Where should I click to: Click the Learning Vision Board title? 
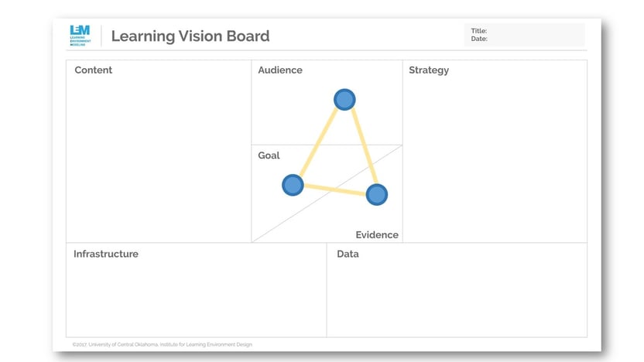[190, 36]
